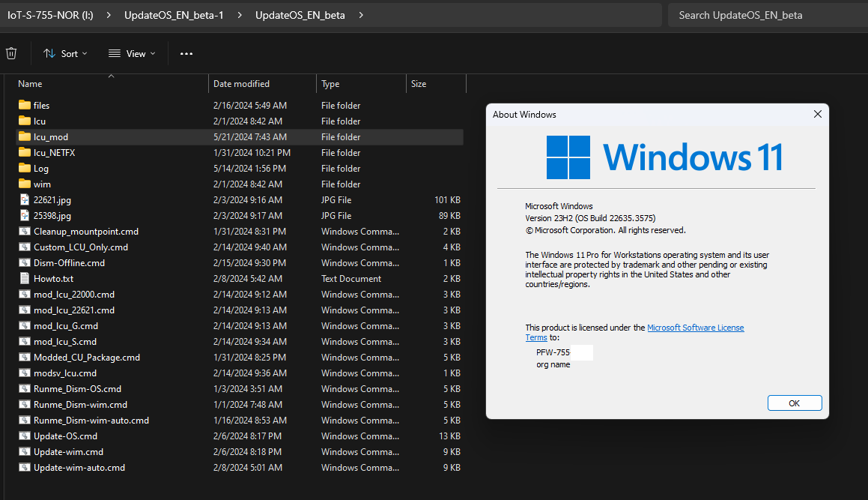Click date '5/14/2024 1:56 PM' of Log folder

click(x=249, y=168)
